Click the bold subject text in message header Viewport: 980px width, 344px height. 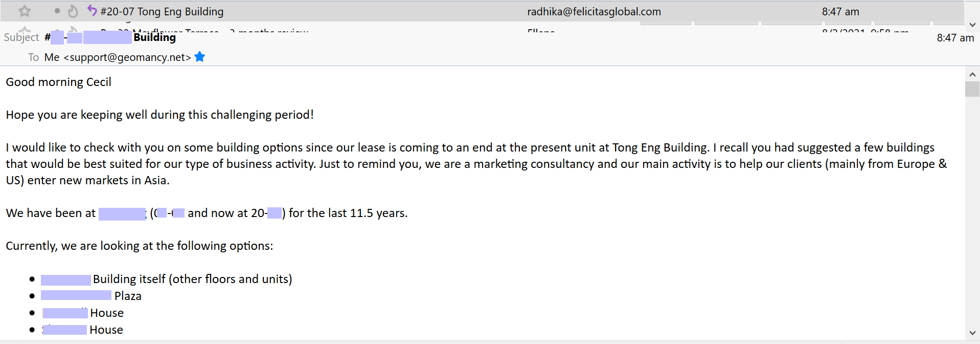[154, 37]
